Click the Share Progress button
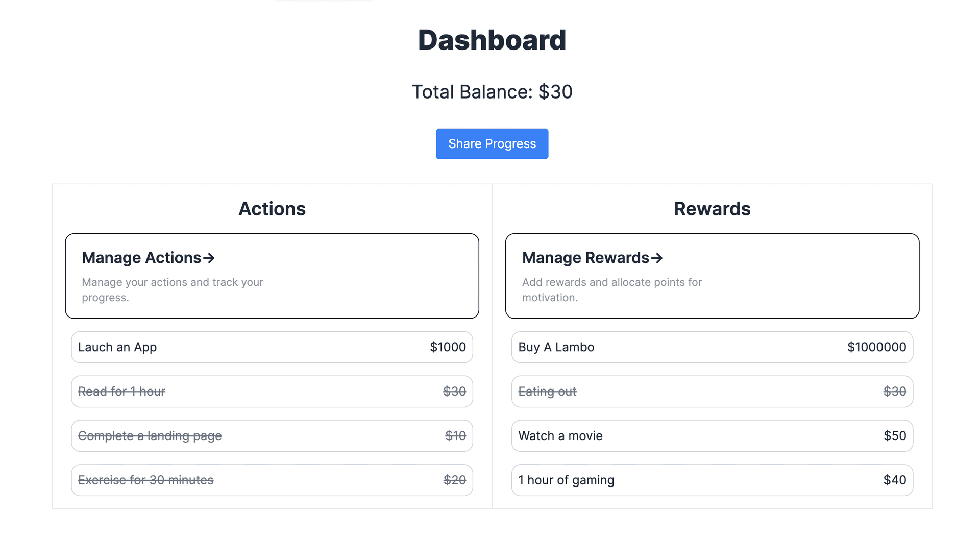 click(492, 143)
